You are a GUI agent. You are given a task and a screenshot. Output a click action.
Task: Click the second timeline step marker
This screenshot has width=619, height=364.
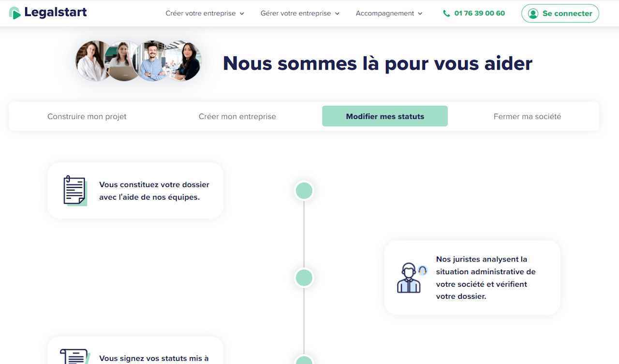(x=304, y=278)
